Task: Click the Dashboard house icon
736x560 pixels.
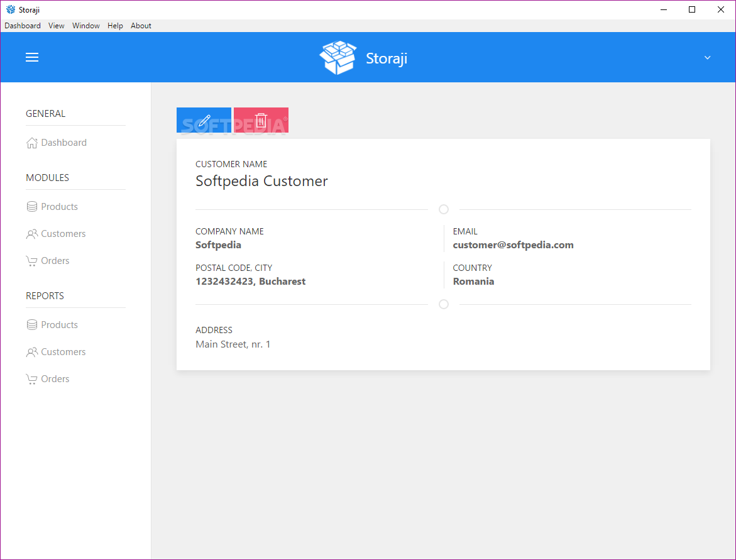Action: (32, 143)
